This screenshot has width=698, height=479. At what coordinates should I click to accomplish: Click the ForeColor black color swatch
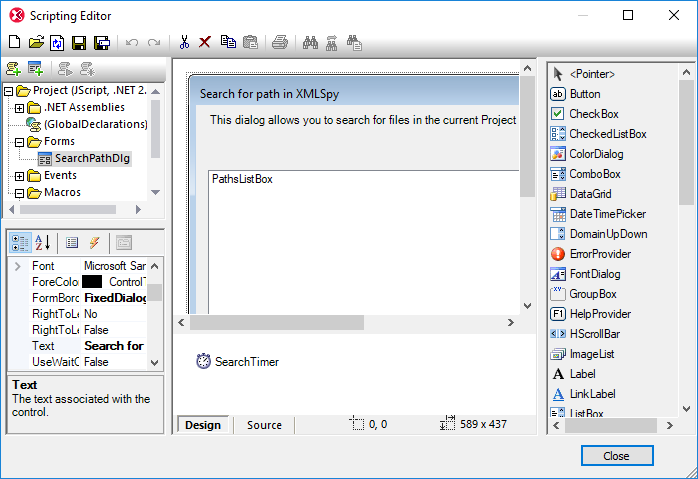(92, 282)
